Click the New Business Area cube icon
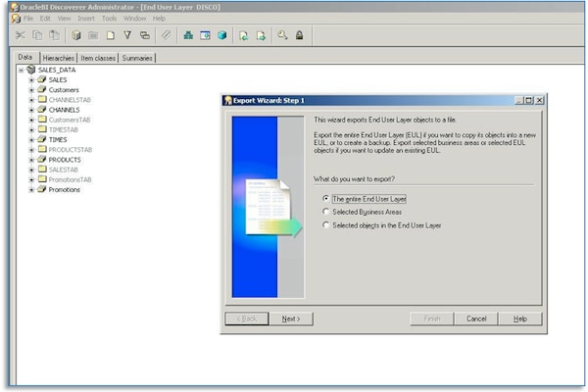 pos(76,35)
